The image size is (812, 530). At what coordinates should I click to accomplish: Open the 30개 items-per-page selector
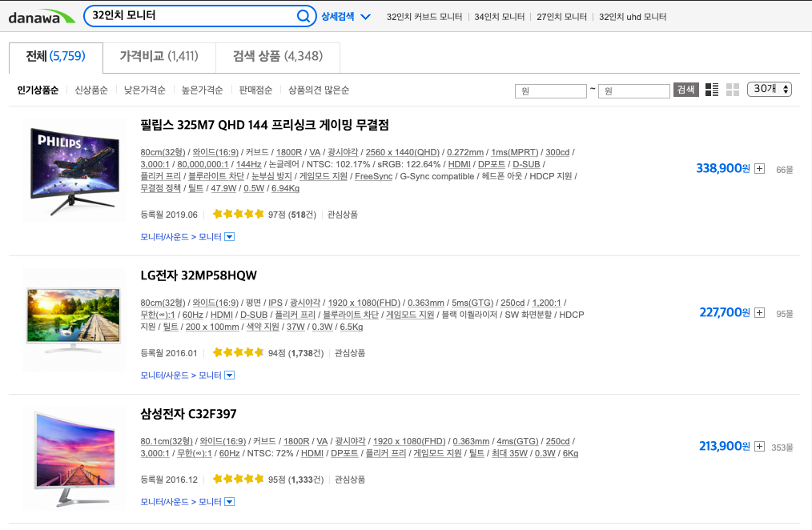[x=770, y=89]
